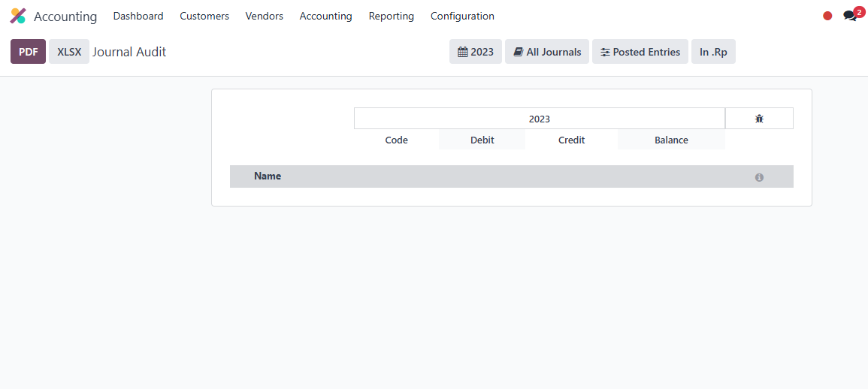Image resolution: width=868 pixels, height=389 pixels.
Task: Open the Customers menu
Action: click(204, 16)
